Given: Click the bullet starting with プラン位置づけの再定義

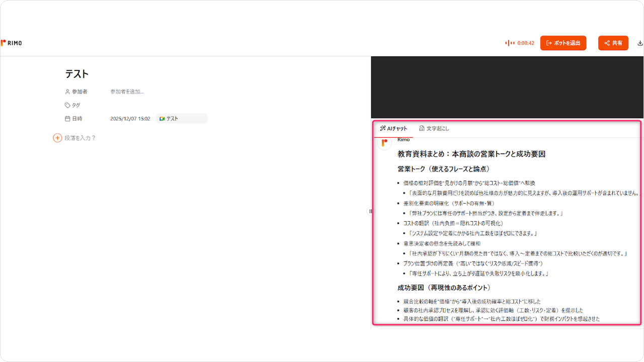Looking at the screenshot, I should [x=473, y=263].
